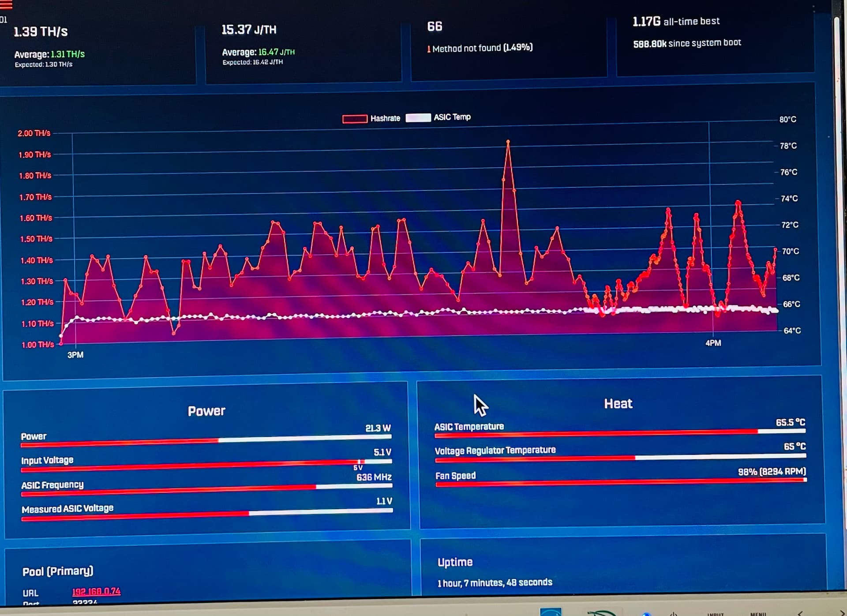Click the Average 1.31 TH/s text
Image resolution: width=847 pixels, height=616 pixels.
[49, 54]
